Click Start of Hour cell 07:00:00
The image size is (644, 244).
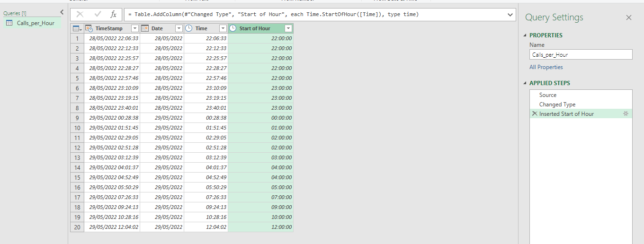[x=261, y=197]
